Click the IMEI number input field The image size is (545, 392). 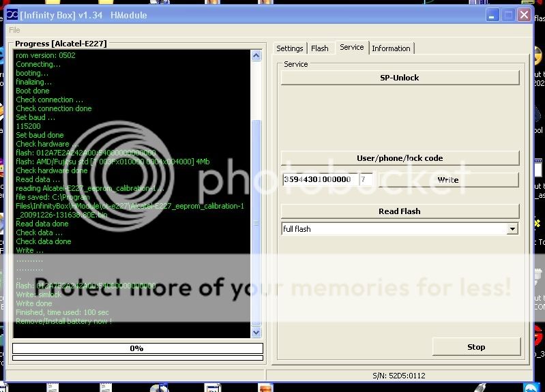(x=319, y=180)
